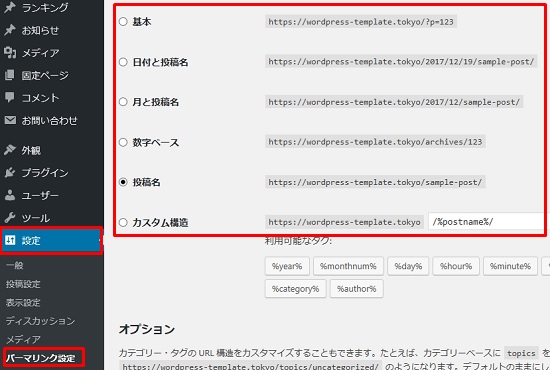Insert the %minute% tag button
Image resolution: width=550 pixels, height=370 pixels.
pos(510,266)
